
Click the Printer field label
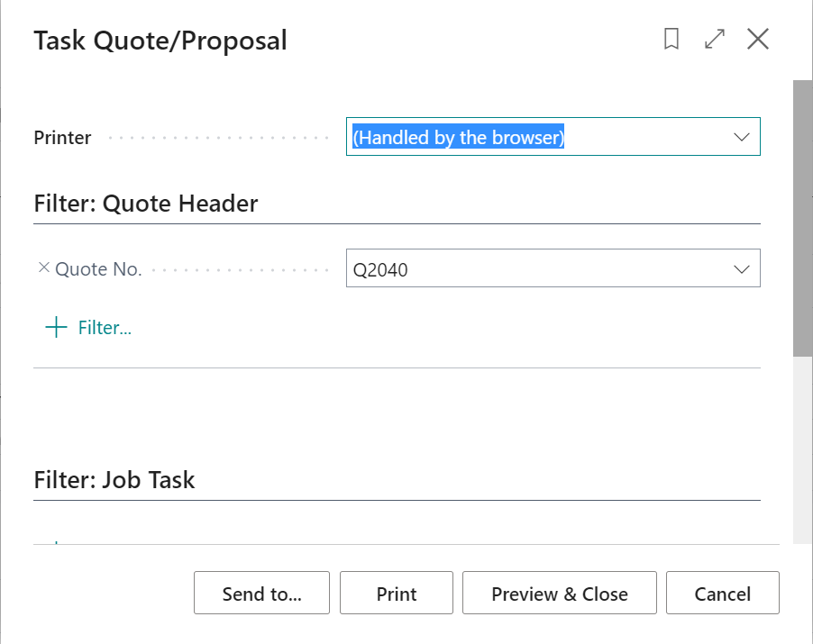62,138
